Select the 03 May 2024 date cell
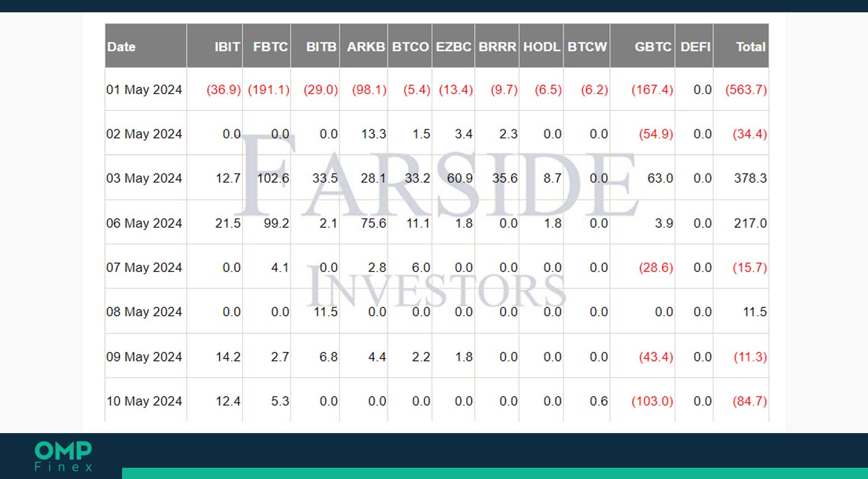Screen dimensions: 868x479 144,178
